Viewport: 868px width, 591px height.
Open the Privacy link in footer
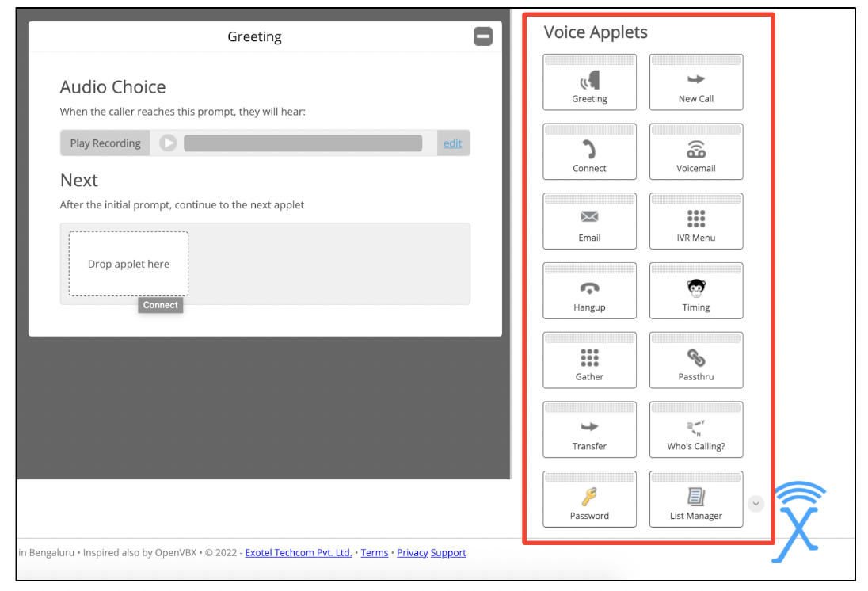tap(412, 553)
